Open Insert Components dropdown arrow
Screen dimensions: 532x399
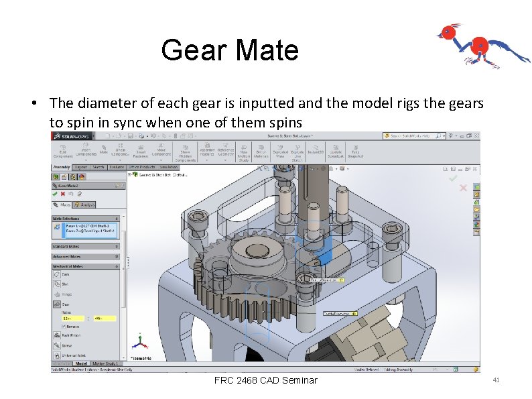coord(86,160)
